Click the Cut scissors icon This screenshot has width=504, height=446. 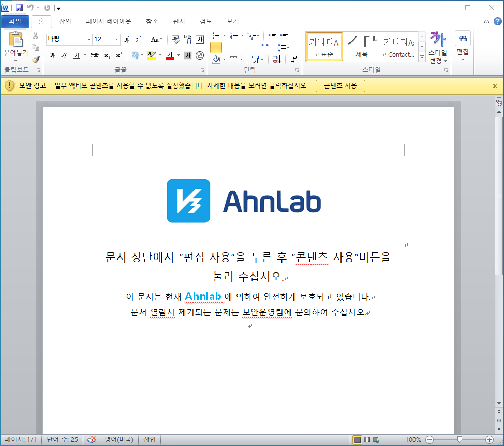36,36
